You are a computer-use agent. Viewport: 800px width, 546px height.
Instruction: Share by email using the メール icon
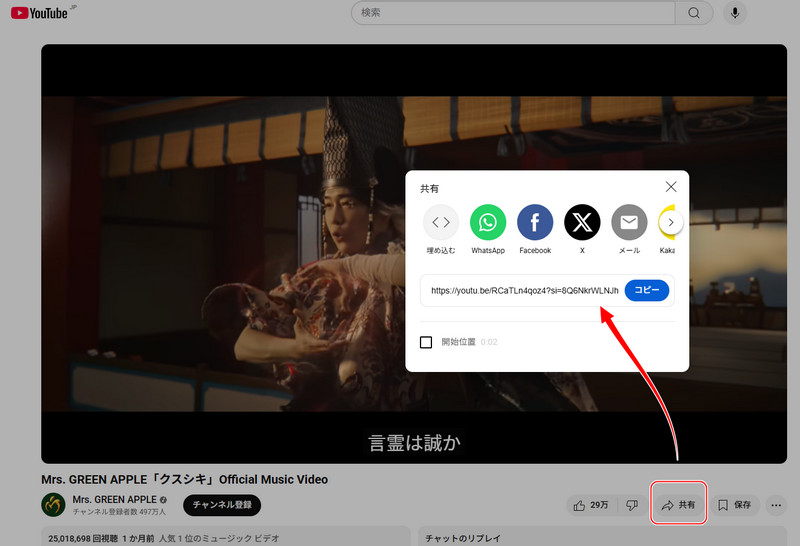click(629, 222)
